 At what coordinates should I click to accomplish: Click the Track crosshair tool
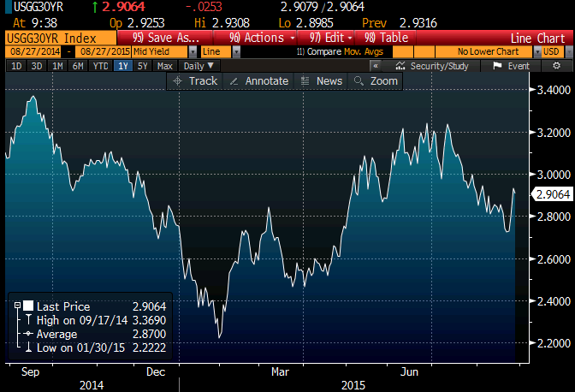pyautogui.click(x=195, y=80)
